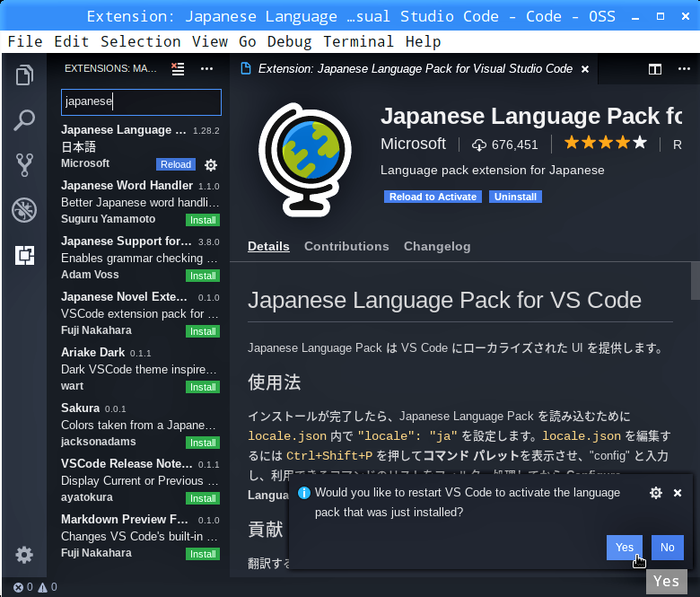
Task: Open editor more actions ellipsis
Action: (684, 69)
